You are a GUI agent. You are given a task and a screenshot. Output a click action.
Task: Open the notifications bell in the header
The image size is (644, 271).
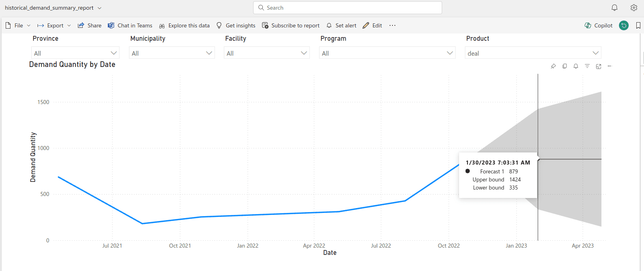[615, 8]
